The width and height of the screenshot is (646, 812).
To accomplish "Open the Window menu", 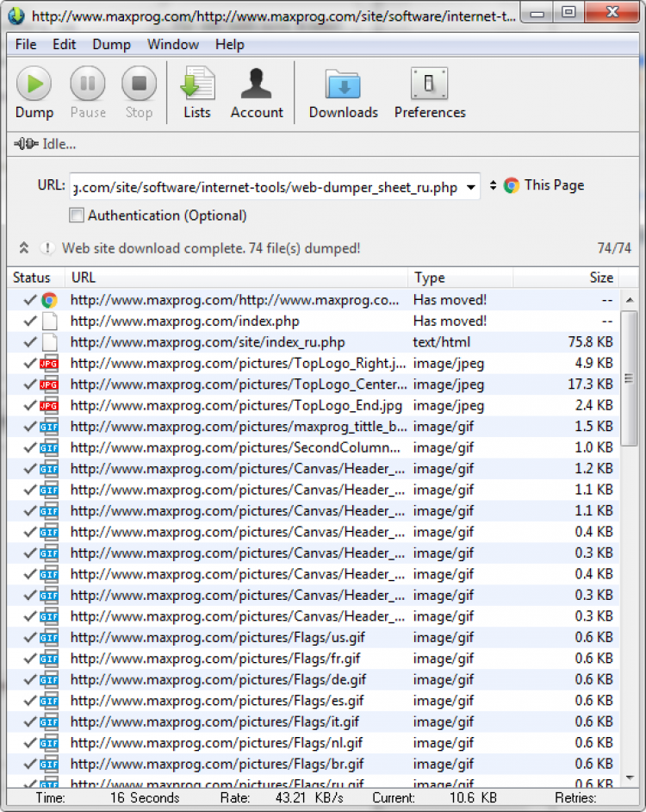I will 173,45.
